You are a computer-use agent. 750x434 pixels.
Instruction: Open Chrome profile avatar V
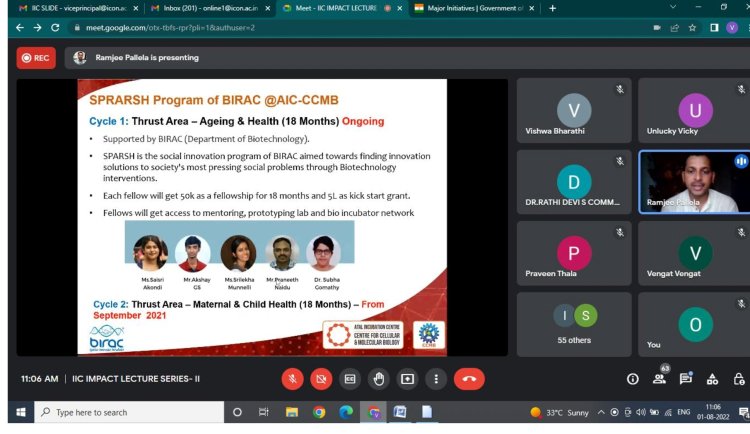point(732,28)
